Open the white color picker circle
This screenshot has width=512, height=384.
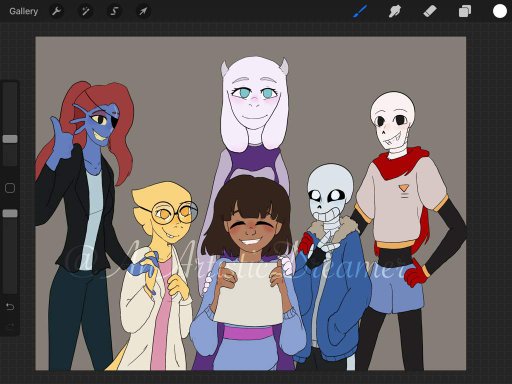(x=500, y=11)
